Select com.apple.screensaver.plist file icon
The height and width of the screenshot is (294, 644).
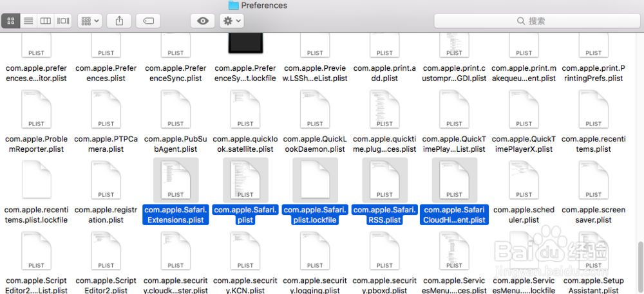594,179
